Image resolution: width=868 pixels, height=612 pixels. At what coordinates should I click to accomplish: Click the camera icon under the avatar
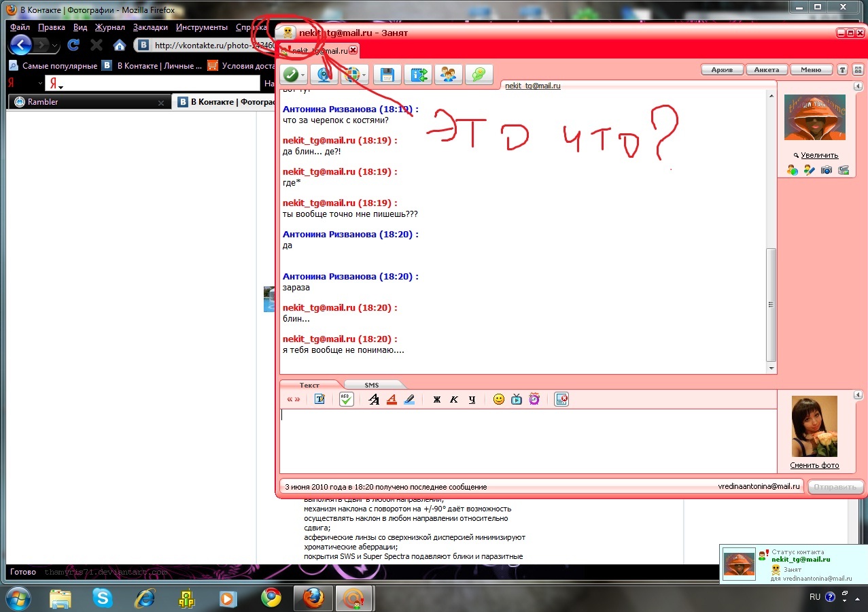tap(827, 170)
